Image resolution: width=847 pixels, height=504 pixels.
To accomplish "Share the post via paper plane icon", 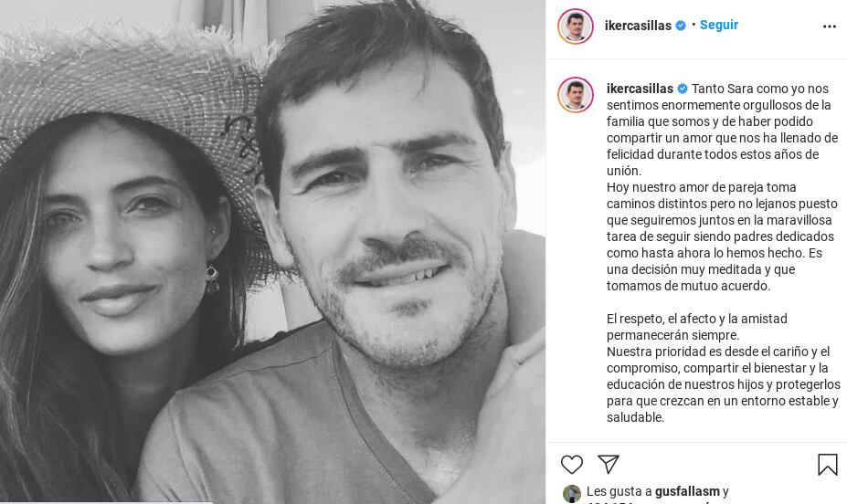I will point(609,464).
